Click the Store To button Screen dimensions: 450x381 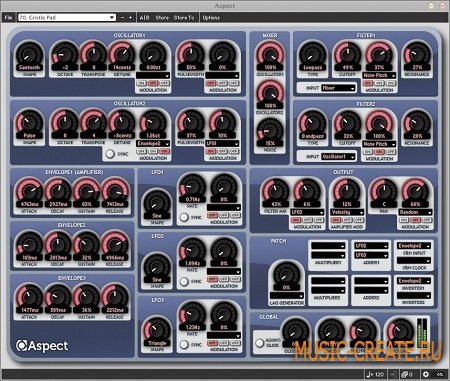coord(184,18)
